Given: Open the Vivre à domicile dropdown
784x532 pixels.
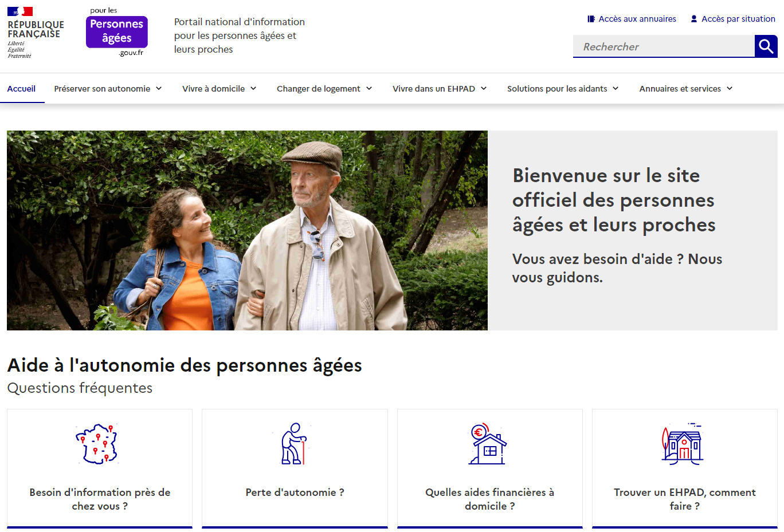Looking at the screenshot, I should click(x=219, y=89).
